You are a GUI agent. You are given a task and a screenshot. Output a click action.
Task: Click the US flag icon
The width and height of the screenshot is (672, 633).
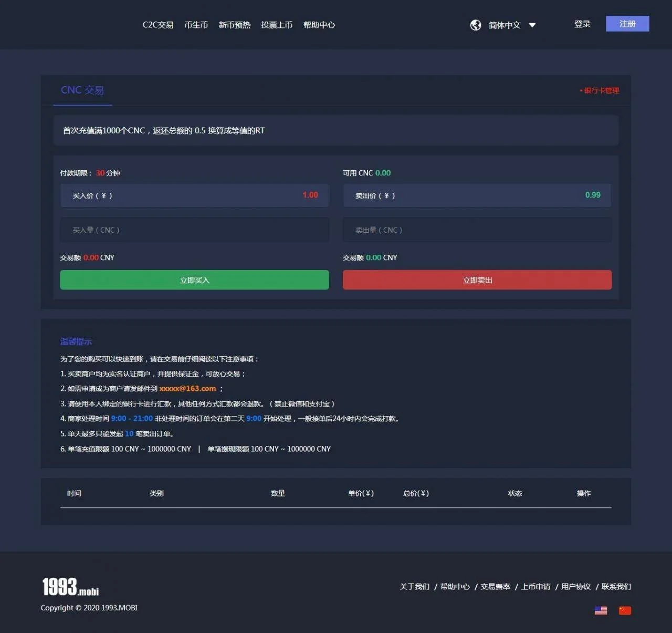[601, 610]
